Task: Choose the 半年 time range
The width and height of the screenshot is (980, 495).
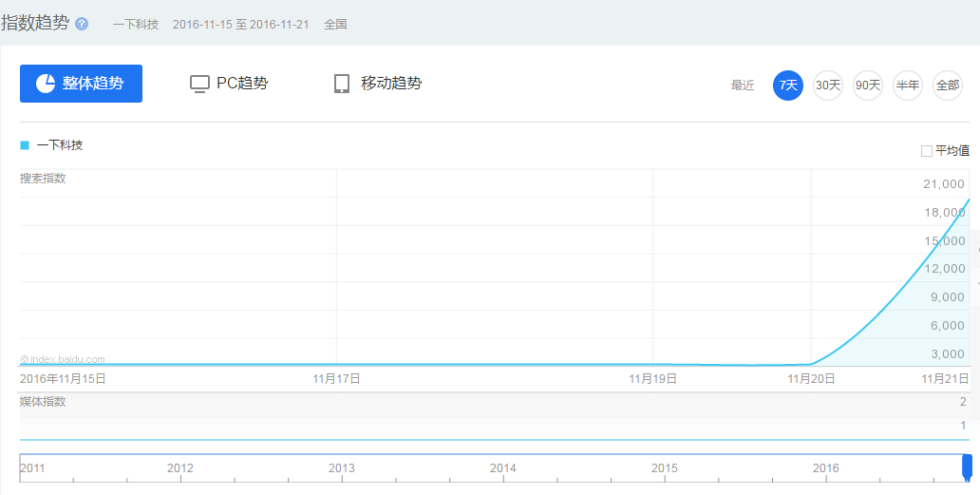Action: (x=908, y=86)
